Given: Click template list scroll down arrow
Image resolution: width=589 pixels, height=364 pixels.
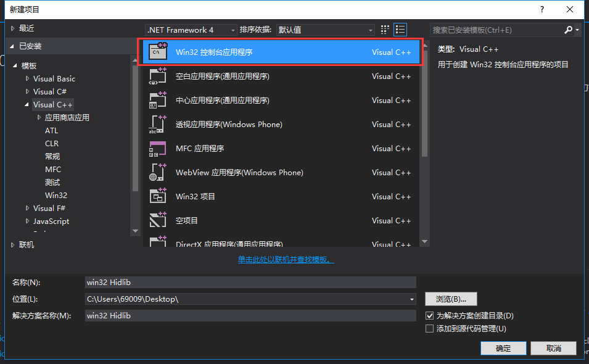Looking at the screenshot, I should tap(425, 242).
